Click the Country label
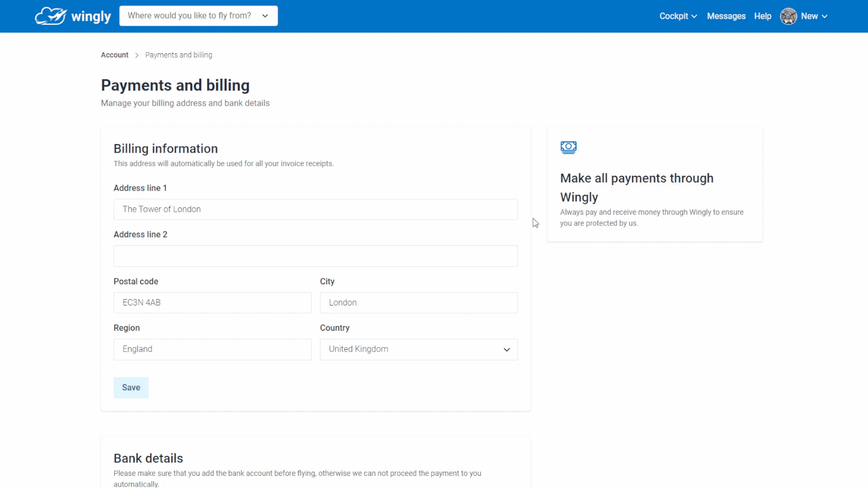 click(335, 328)
